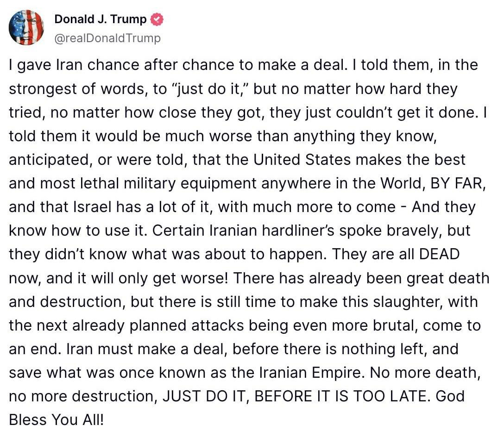Click the opening words "I gave Iran"
Image resolution: width=504 pixels, height=431 pixels.
[46, 65]
